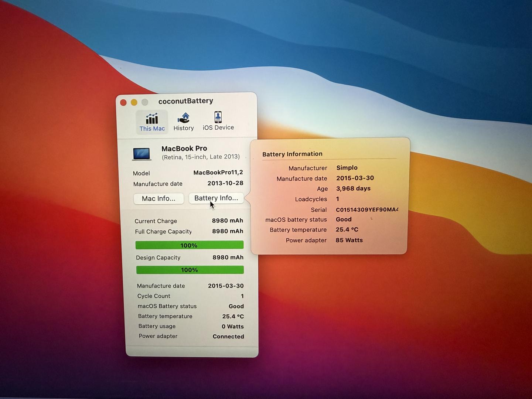Select the This Mac chart icon
The height and width of the screenshot is (399, 532).
152,119
